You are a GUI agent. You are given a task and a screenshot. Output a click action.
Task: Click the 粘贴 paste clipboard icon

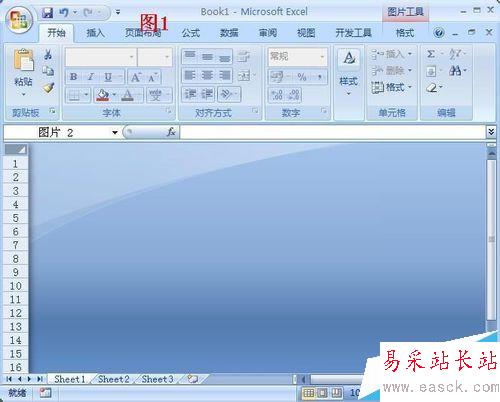pos(23,60)
